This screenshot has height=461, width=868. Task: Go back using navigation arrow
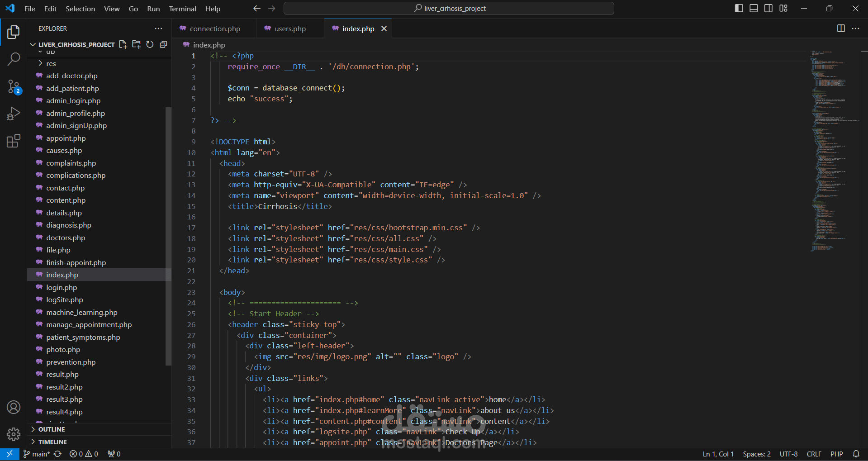pos(256,9)
